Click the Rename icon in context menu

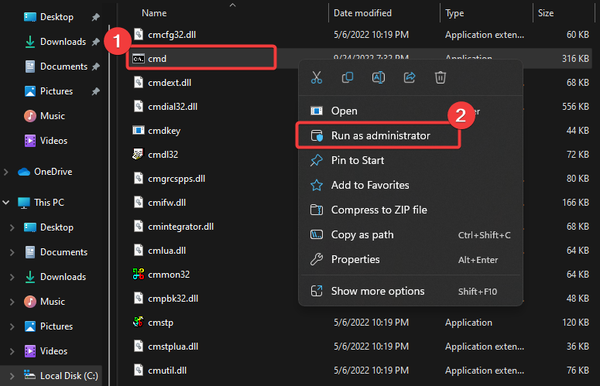point(378,78)
